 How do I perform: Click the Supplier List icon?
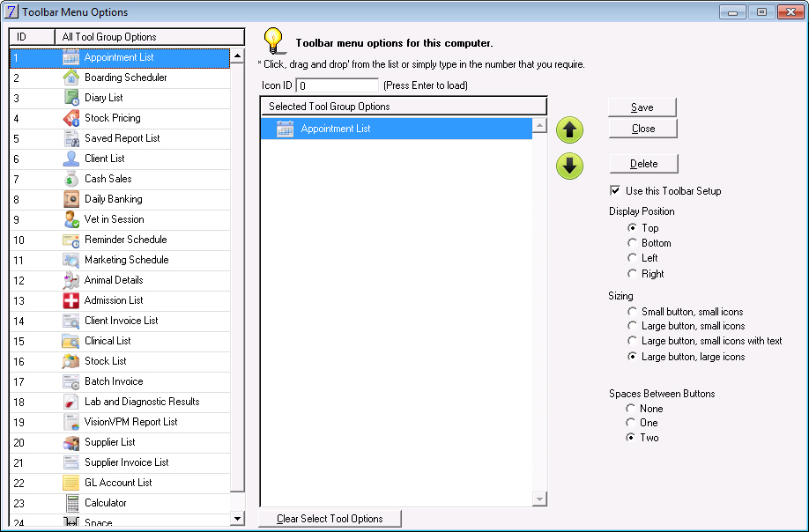pos(71,442)
